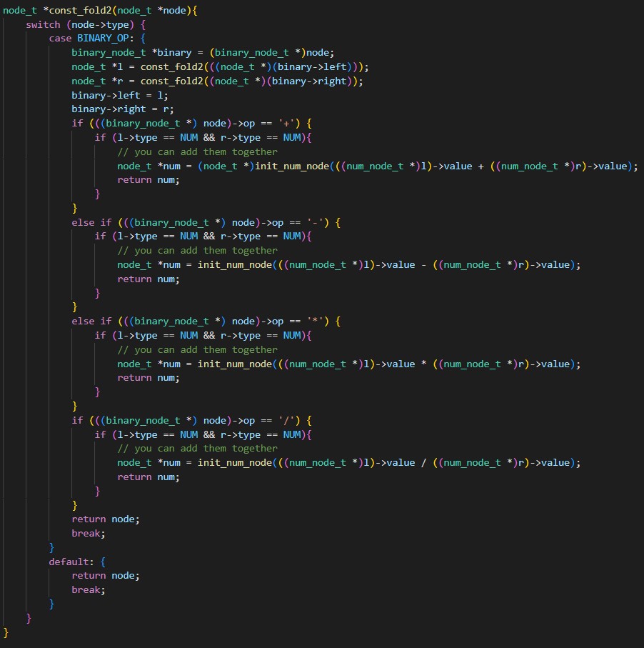Click the switch keyword
Image resolution: width=644 pixels, height=648 pixels.
coord(43,24)
